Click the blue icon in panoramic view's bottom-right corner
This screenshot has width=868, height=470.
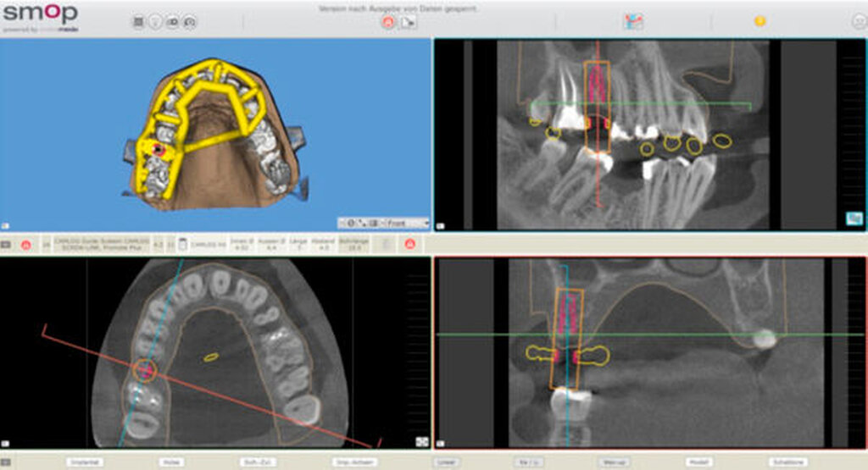[854, 218]
